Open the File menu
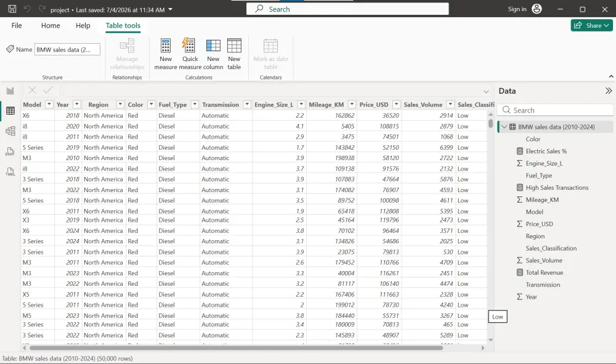Image resolution: width=616 pixels, height=364 pixels. 17,25
